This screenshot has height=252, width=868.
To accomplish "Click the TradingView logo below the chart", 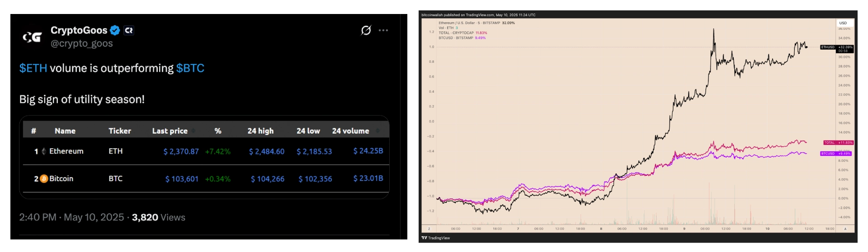I will [x=436, y=238].
